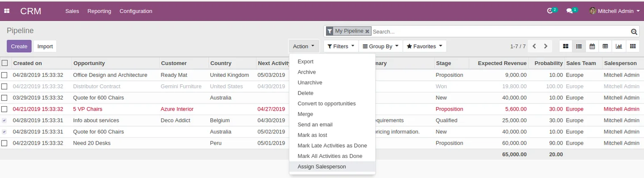
Task: Choose Archive from Action menu
Action: pyautogui.click(x=332, y=72)
